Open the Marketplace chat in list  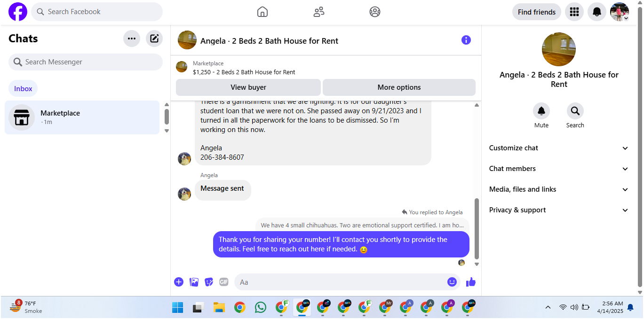[x=82, y=117]
